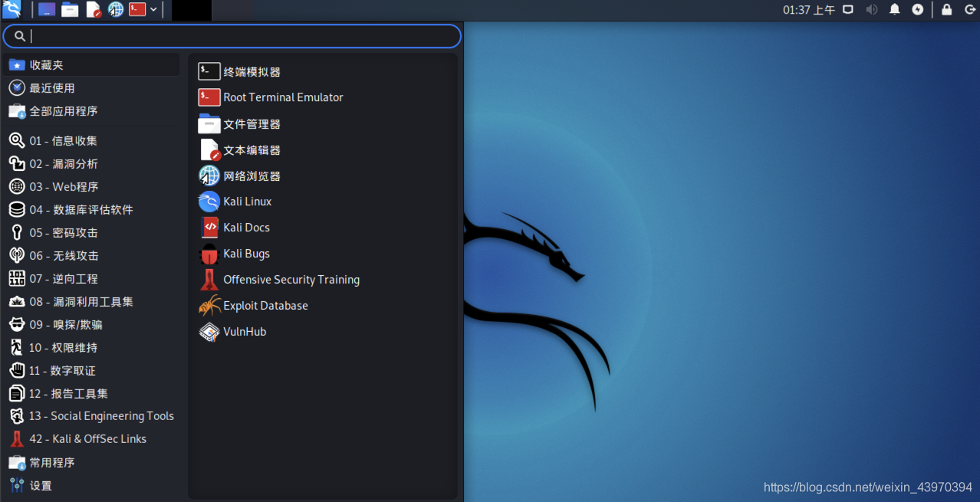Open 42 - Kali & OffSec Links category
980x502 pixels.
click(93, 439)
